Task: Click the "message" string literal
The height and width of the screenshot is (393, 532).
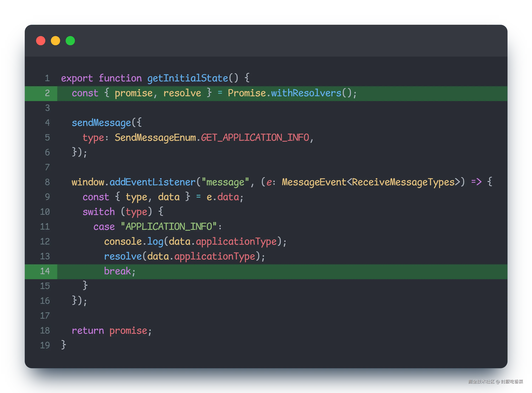Action: click(225, 182)
